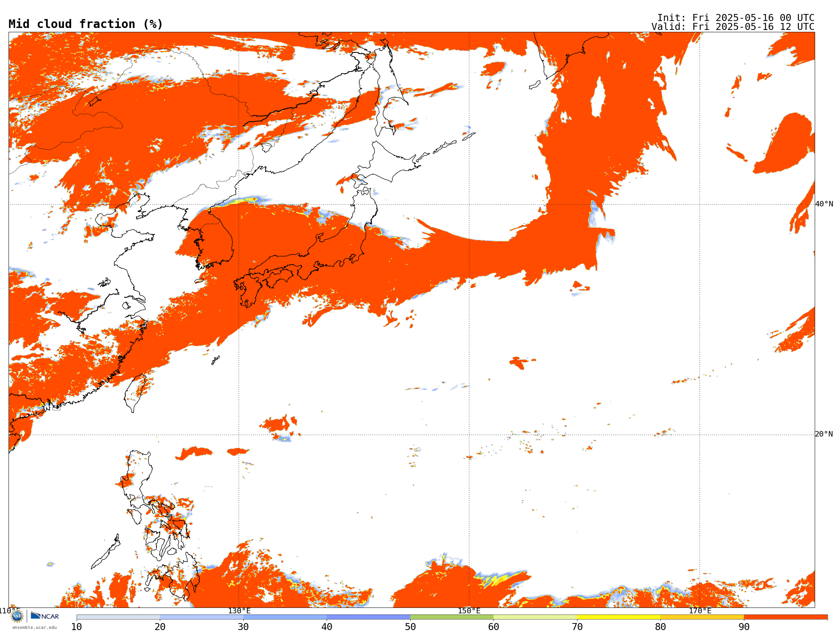Select the light blue 20–30 colorbar segment
This screenshot has height=632, width=840.
tap(201, 617)
